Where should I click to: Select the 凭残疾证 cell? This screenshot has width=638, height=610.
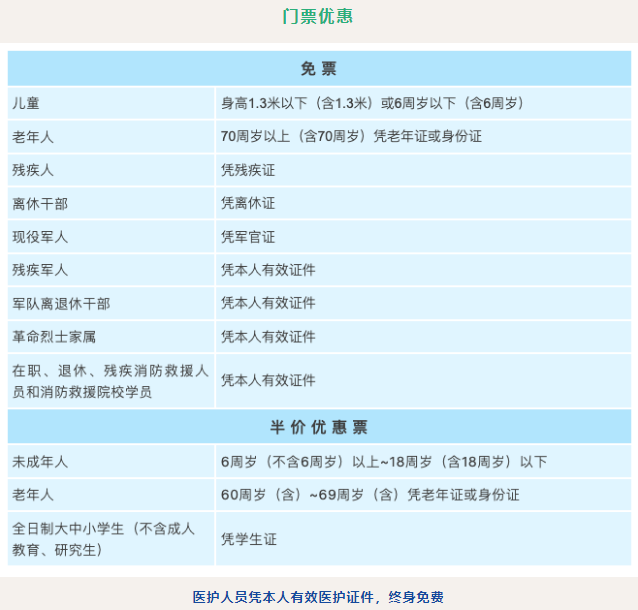(424, 170)
